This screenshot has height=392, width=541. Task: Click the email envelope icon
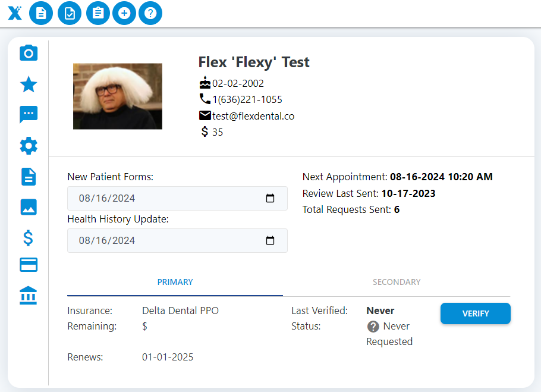[205, 115]
